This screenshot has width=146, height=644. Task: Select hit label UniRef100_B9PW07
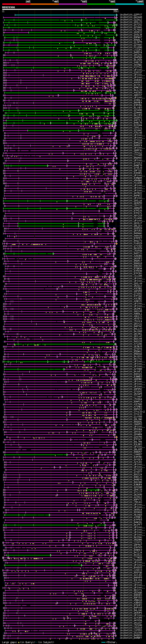(x=131, y=37)
